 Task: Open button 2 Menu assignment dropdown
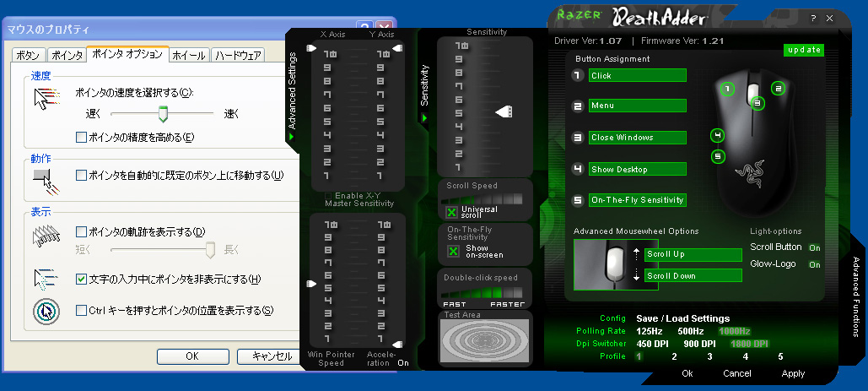637,106
